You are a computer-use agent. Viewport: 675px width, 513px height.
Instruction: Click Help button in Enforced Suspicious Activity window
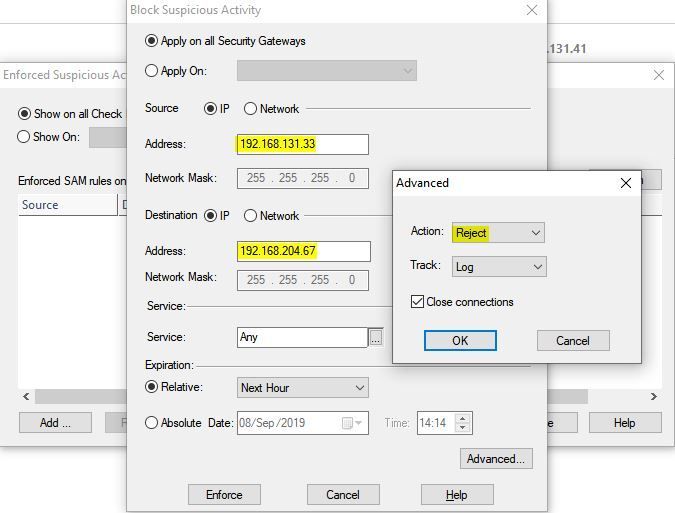(625, 423)
